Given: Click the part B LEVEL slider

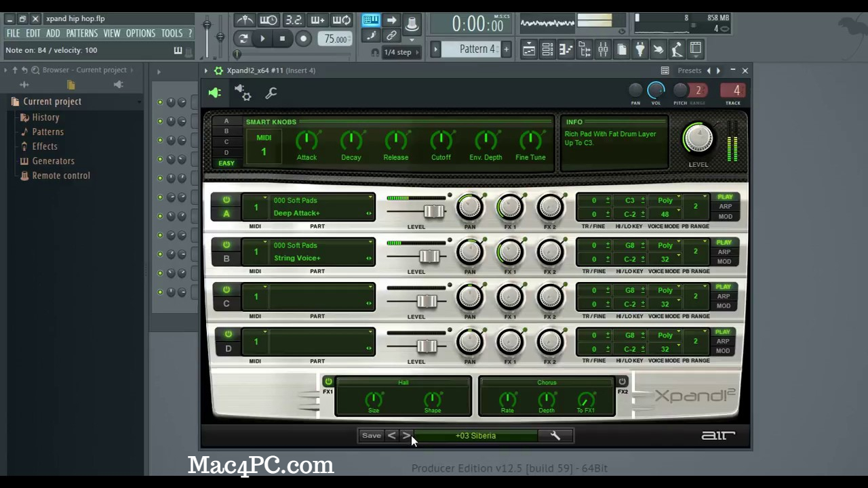Looking at the screenshot, I should [x=429, y=256].
